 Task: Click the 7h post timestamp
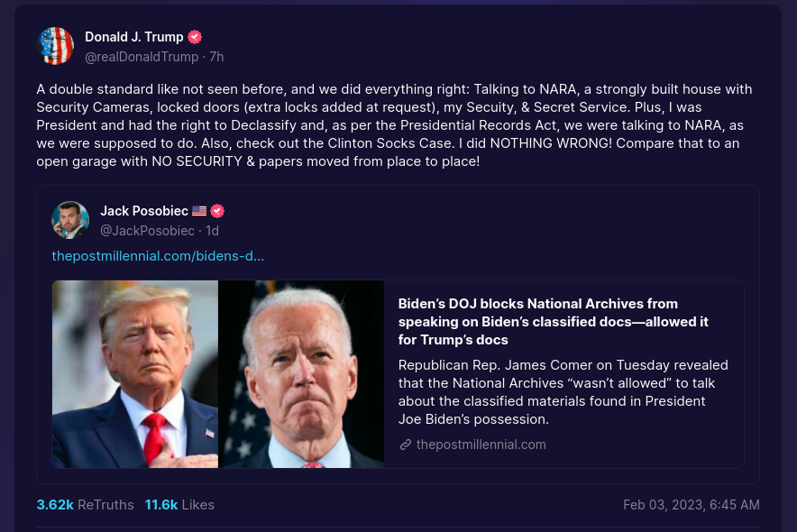(x=216, y=57)
